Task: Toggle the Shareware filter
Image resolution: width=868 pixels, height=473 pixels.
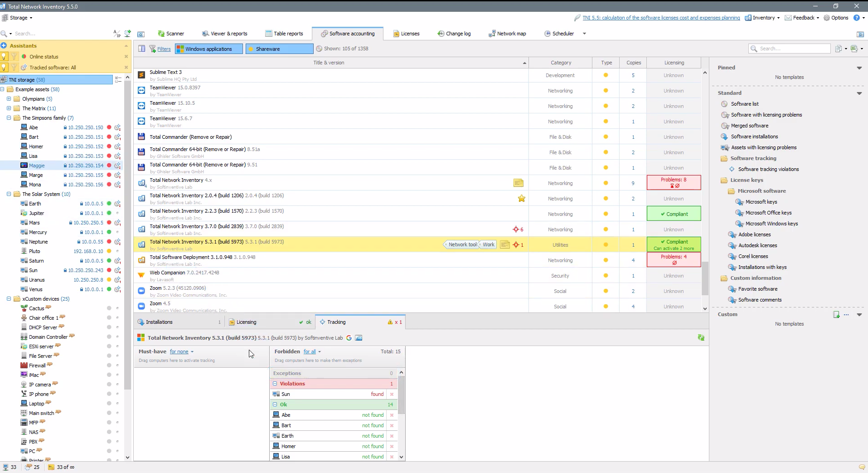Action: pyautogui.click(x=279, y=49)
